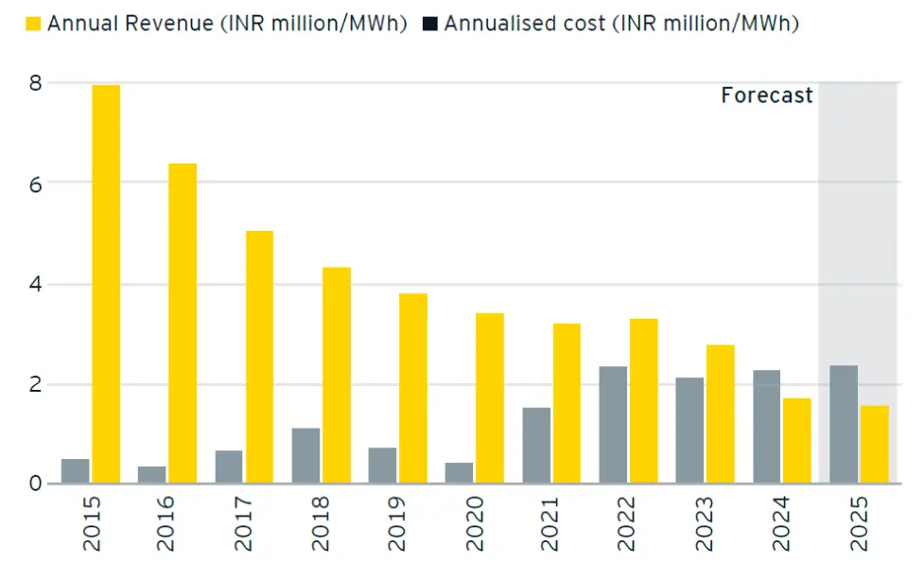Select the yellow 2016 revenue bar
Image resolution: width=924 pixels, height=563 pixels.
pos(183,324)
